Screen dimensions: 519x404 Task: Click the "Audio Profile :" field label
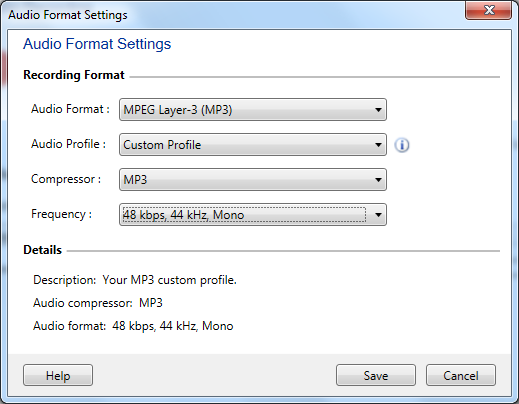click(x=68, y=144)
